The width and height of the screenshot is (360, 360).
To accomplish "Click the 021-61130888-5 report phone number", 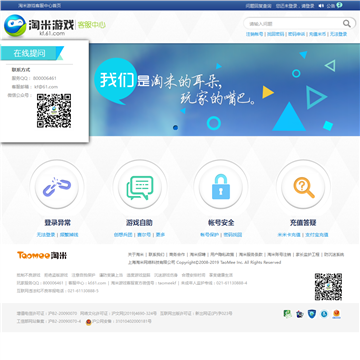I will click(83, 291).
